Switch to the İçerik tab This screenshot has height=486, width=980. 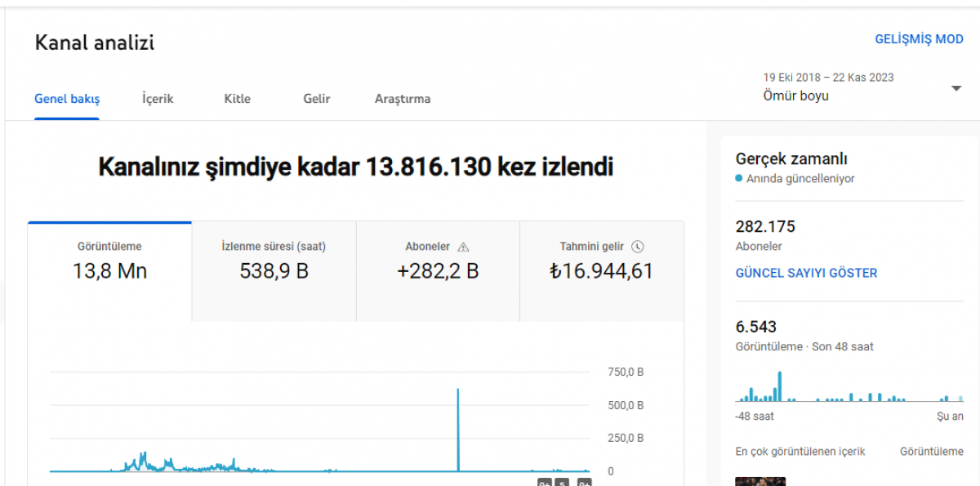point(158,99)
